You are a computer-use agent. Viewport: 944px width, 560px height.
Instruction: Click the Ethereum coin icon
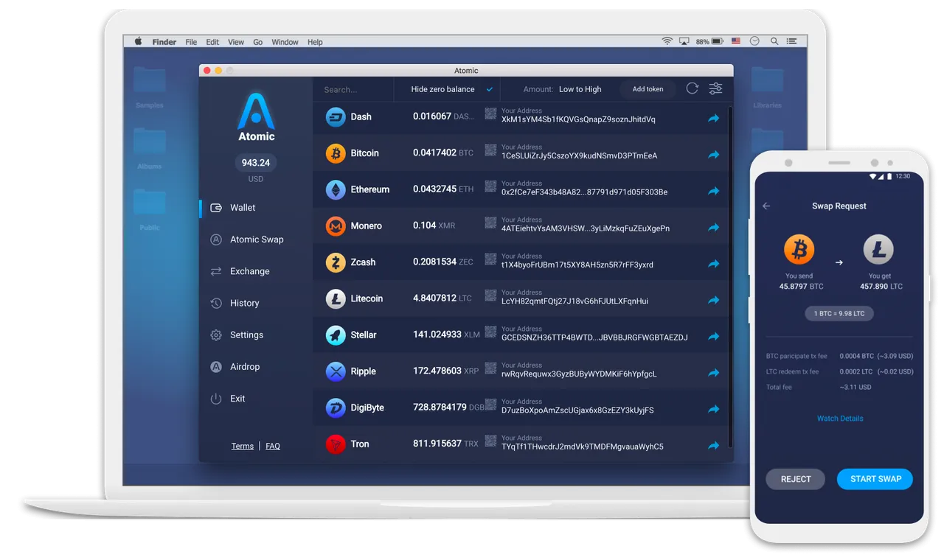click(x=336, y=189)
